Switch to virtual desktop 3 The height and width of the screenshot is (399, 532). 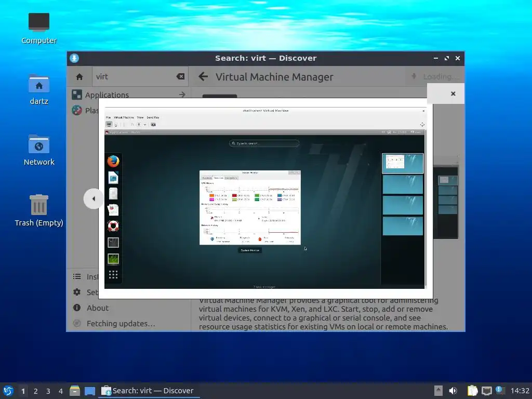pos(48,391)
